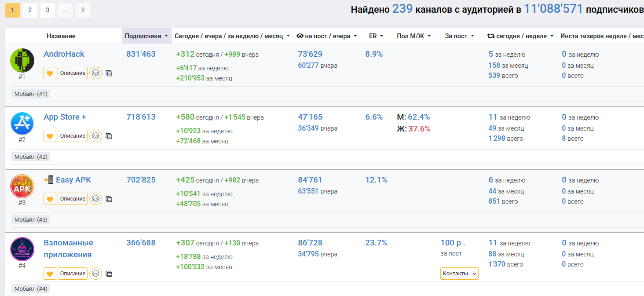Click subscriber count 831'463
The image size is (644, 296).
click(141, 54)
